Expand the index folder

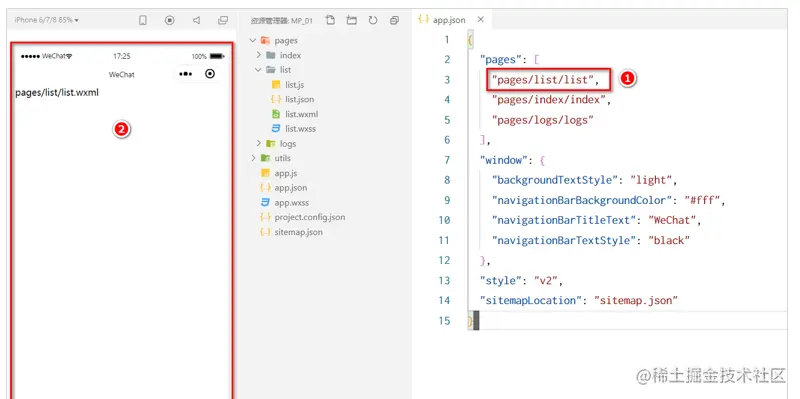[x=259, y=55]
